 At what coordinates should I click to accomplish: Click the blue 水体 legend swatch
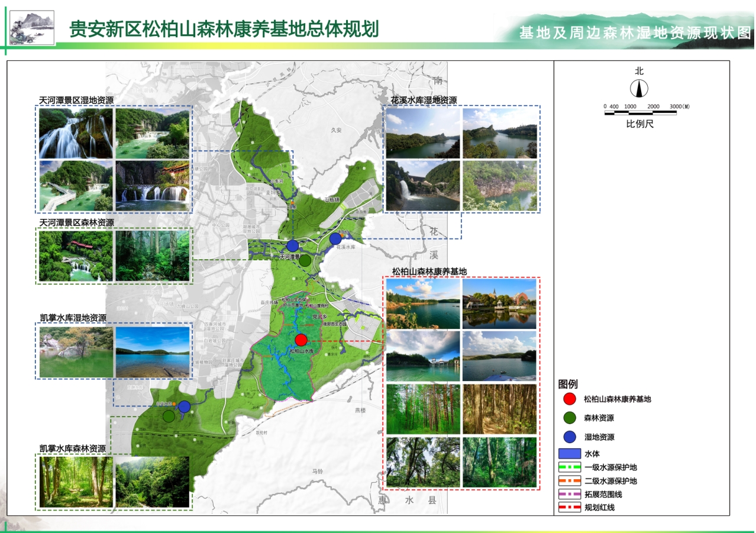[569, 454]
